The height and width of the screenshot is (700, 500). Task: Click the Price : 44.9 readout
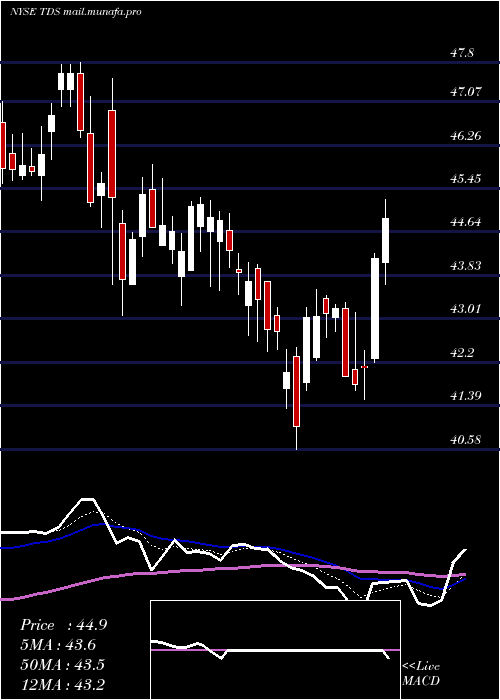(x=63, y=625)
